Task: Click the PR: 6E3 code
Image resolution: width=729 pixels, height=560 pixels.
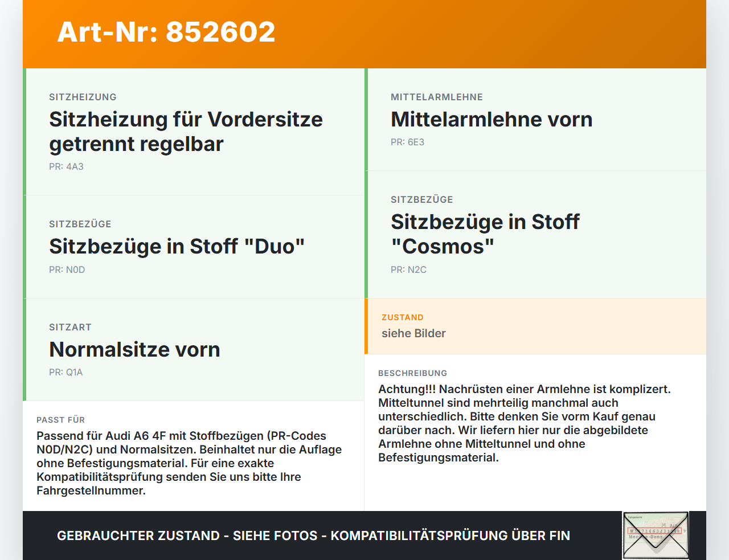Action: (407, 142)
